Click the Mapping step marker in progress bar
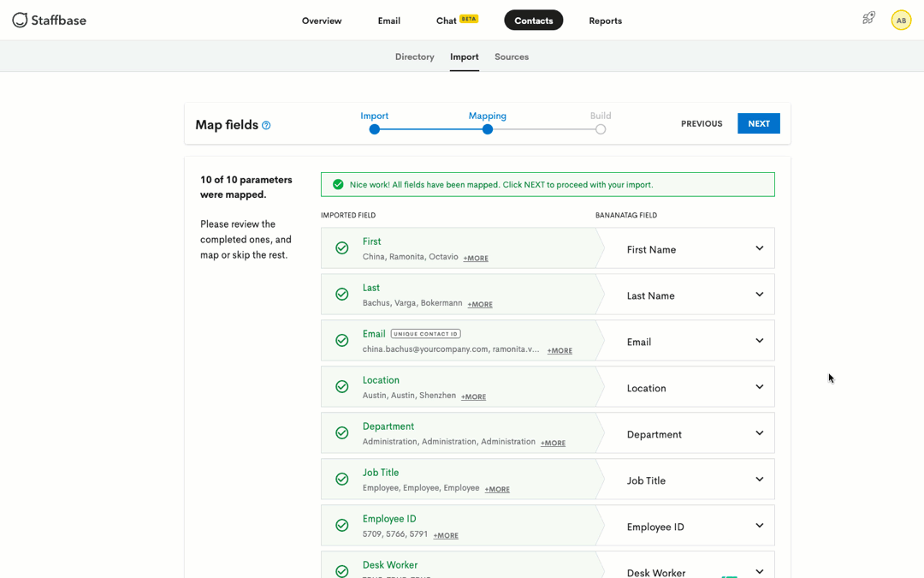 488,129
